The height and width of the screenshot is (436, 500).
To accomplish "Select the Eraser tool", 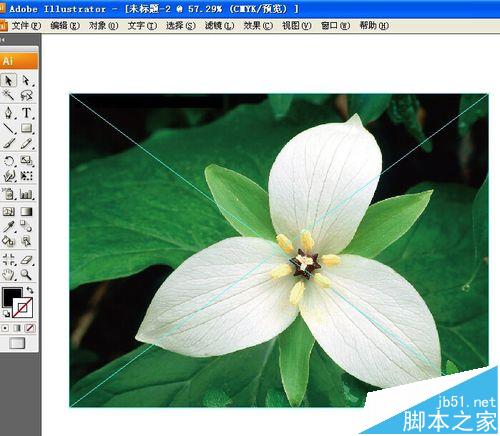I will tap(27, 259).
